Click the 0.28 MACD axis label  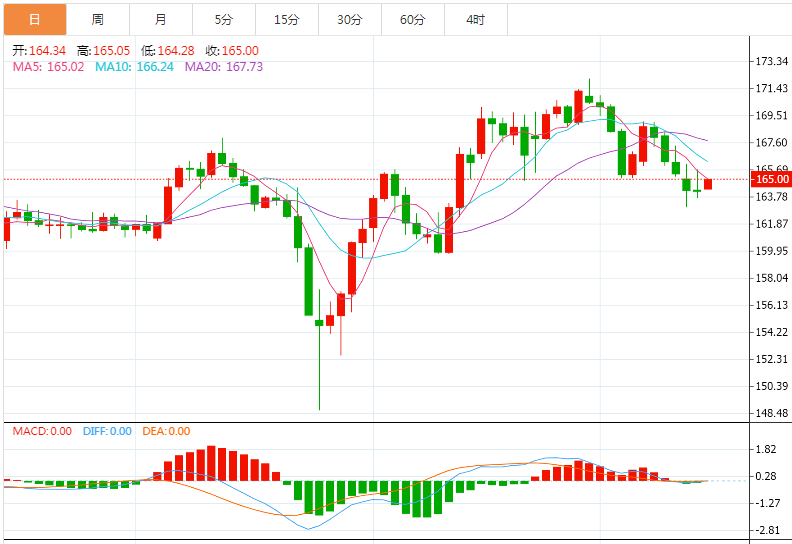point(766,476)
